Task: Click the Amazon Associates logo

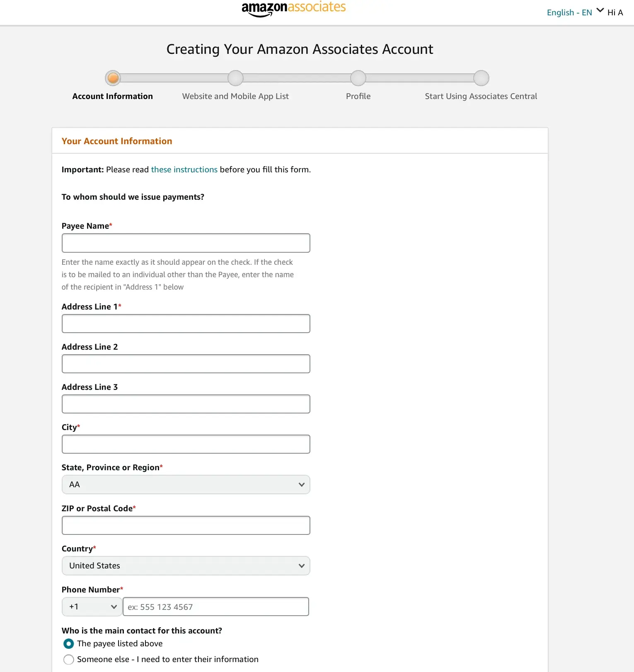Action: pos(293,9)
